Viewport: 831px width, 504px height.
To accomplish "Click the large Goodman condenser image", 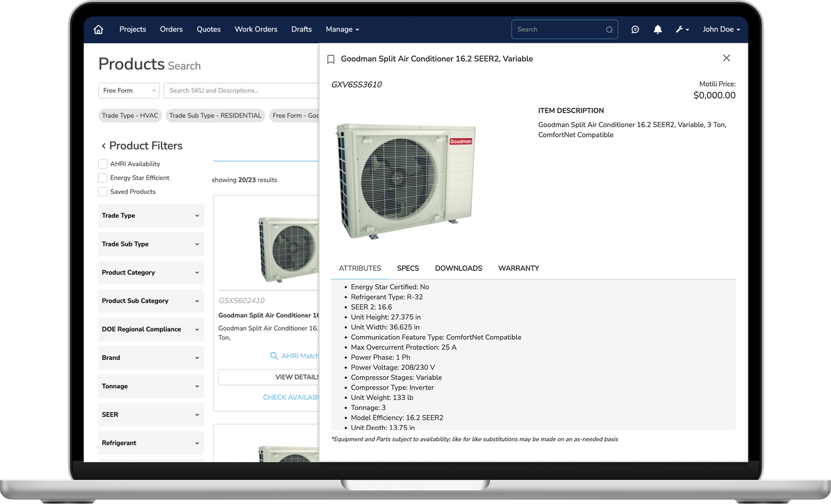I will point(406,182).
